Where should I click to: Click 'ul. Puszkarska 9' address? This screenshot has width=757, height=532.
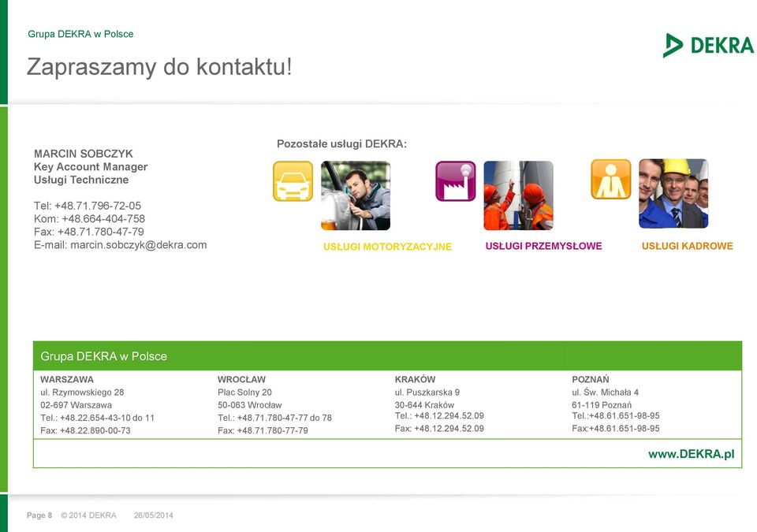[x=427, y=392]
